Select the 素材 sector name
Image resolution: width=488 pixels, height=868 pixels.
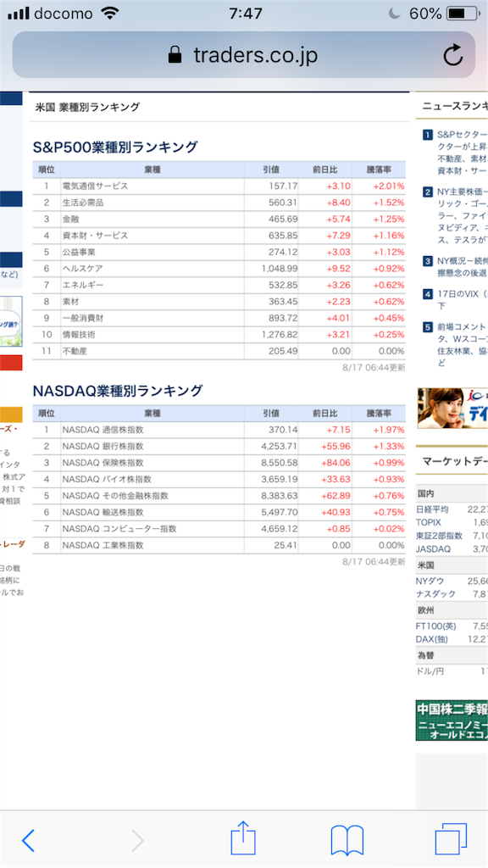(70, 302)
